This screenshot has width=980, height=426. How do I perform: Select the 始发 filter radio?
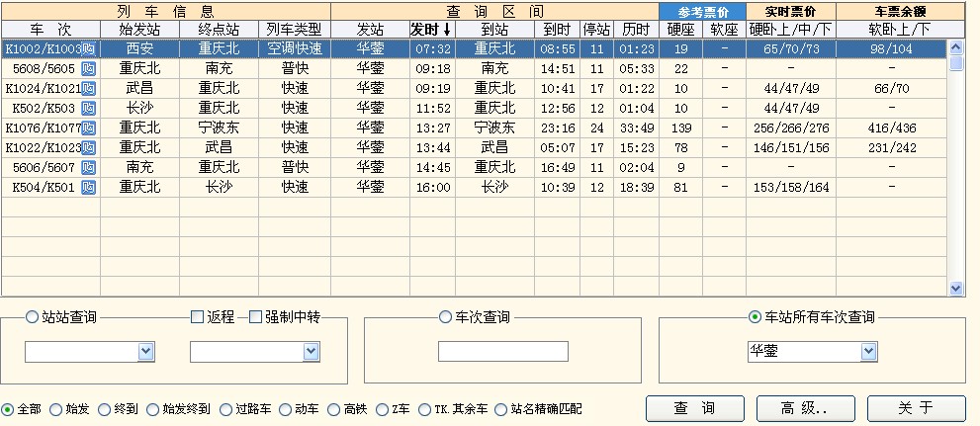55,410
